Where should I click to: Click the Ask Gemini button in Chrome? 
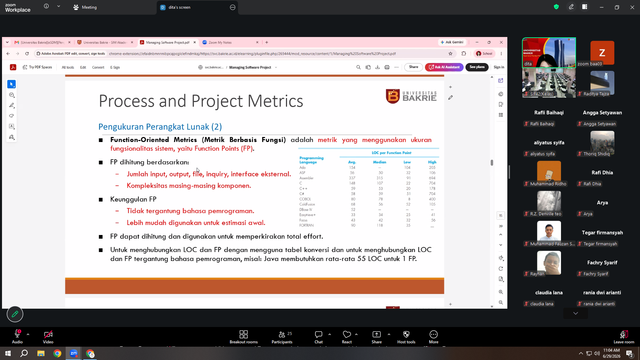(452, 42)
